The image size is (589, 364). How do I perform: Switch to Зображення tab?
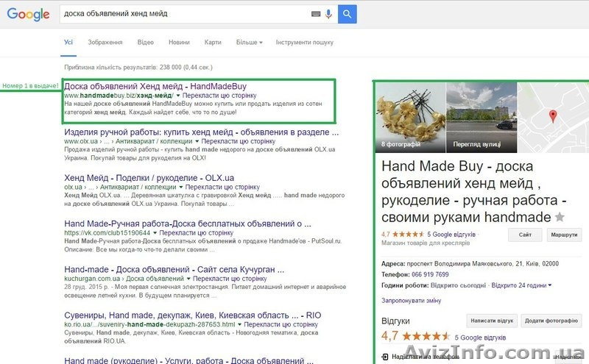click(105, 43)
